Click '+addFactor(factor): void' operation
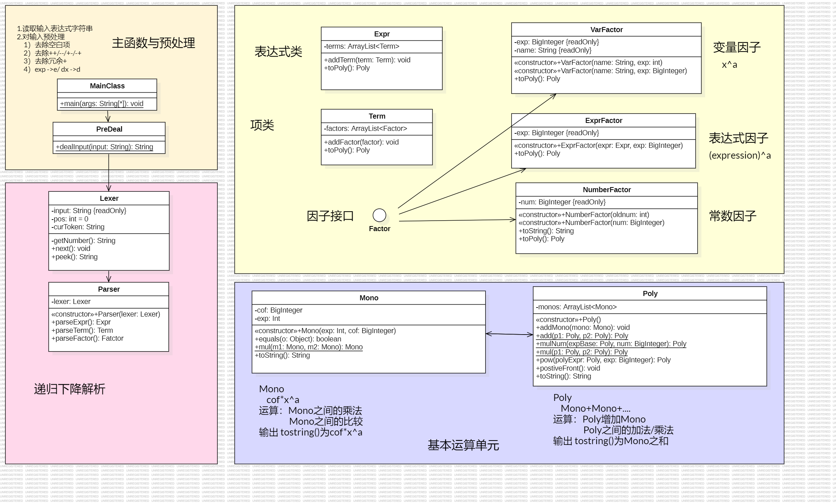 [361, 142]
